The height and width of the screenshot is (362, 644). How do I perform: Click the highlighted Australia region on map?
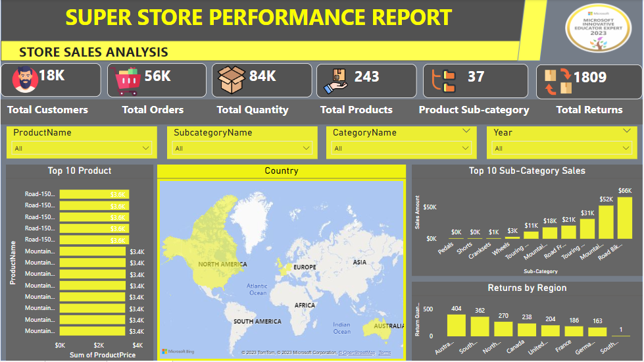380,326
